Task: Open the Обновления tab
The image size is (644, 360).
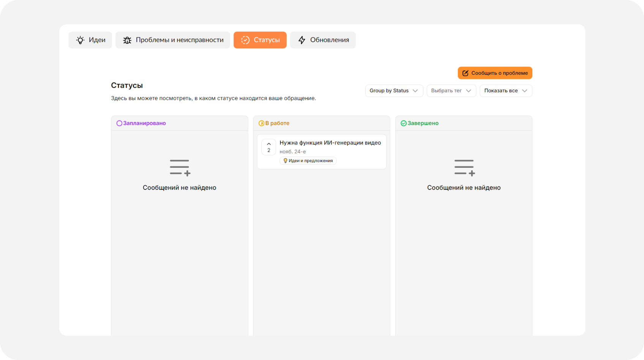Action: 323,40
